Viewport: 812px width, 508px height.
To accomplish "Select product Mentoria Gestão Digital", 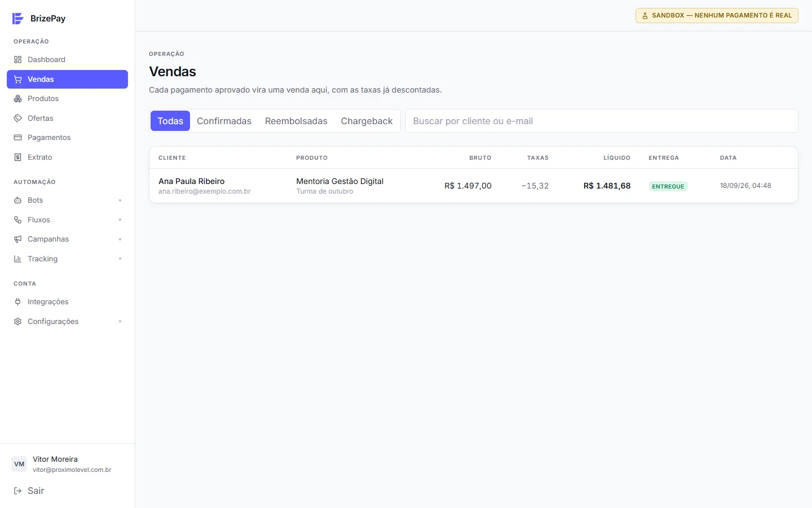I will (x=340, y=181).
